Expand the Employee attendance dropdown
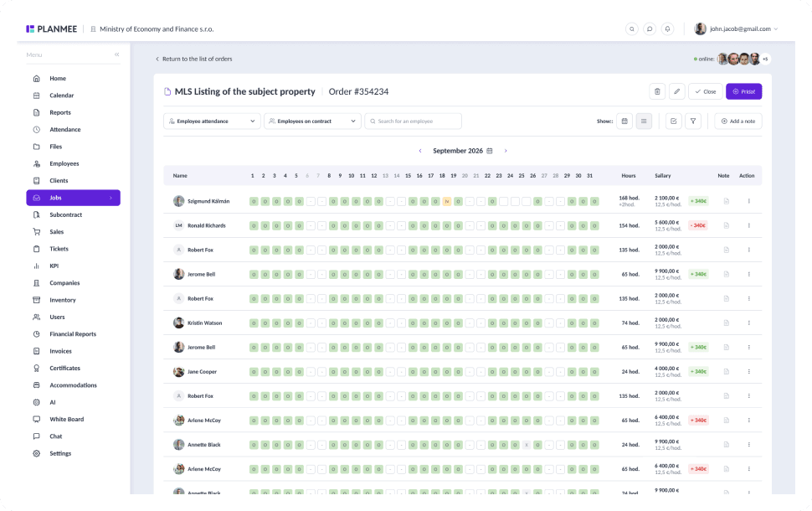 pos(212,121)
